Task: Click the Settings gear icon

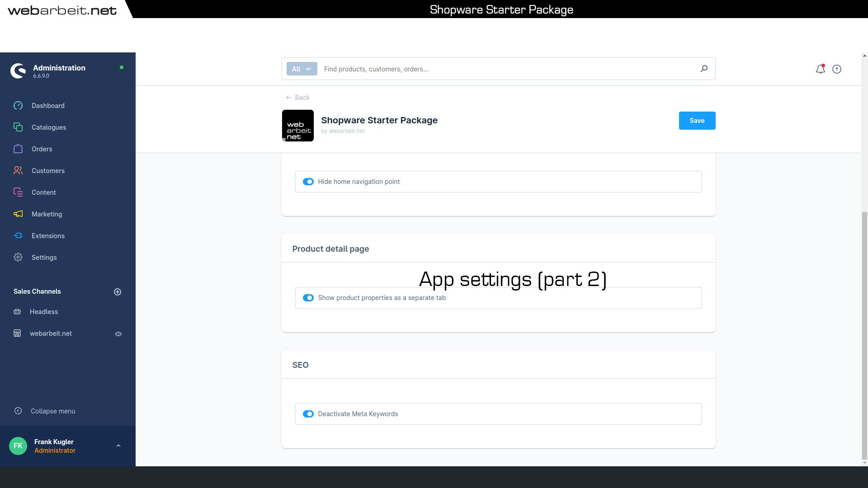Action: coord(18,258)
